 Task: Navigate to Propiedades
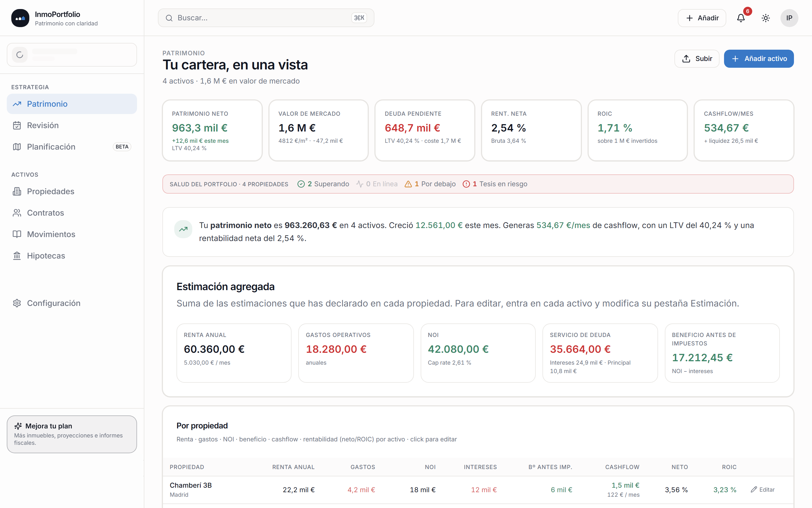point(72,191)
